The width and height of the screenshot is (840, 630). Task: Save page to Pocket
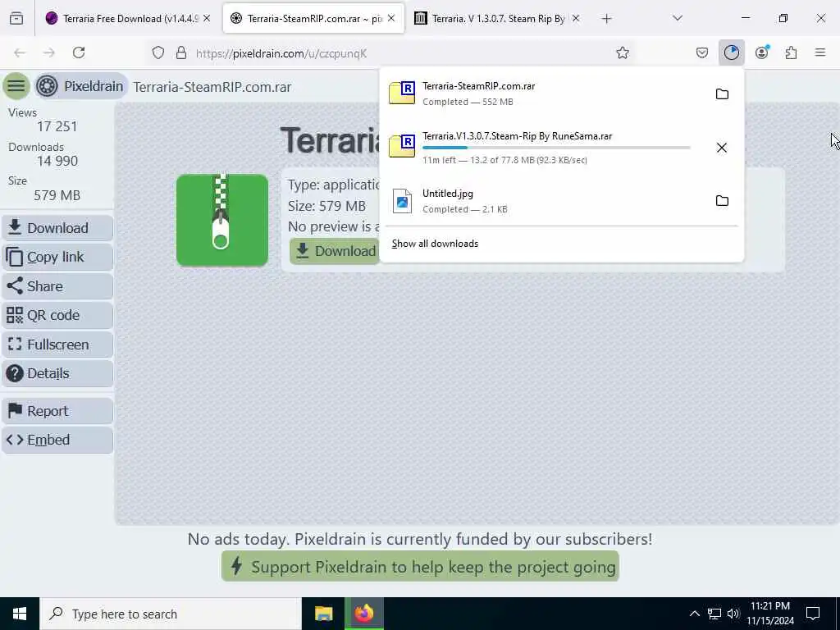(702, 52)
